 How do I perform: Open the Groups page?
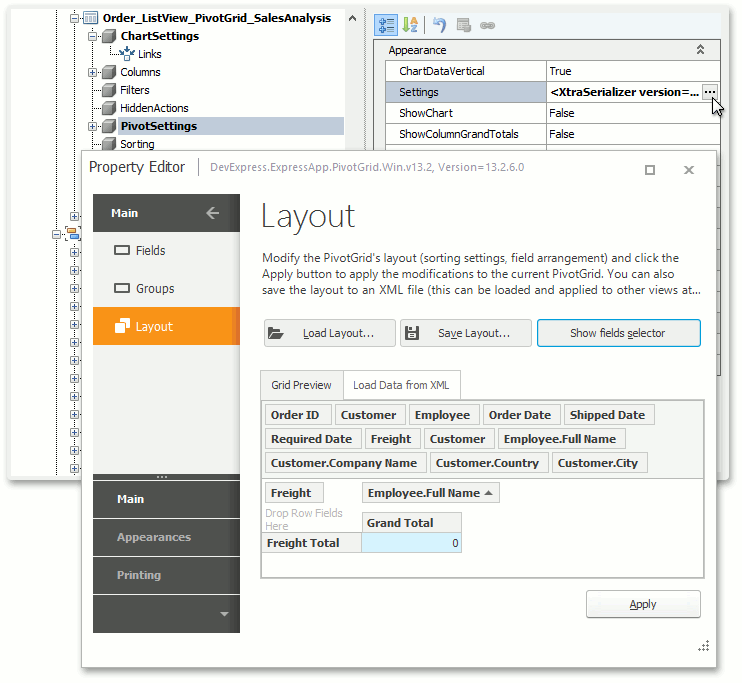(166, 288)
